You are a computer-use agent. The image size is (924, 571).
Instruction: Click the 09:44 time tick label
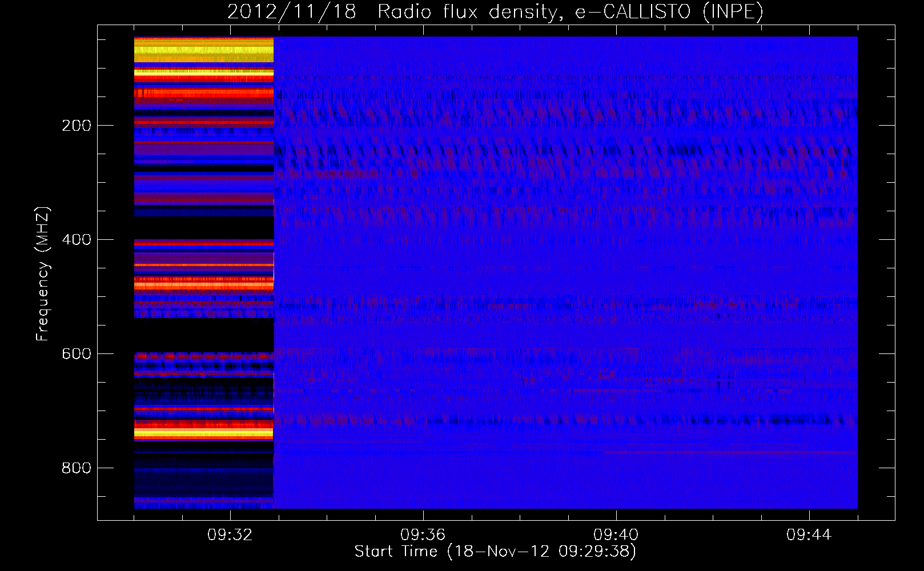(809, 535)
